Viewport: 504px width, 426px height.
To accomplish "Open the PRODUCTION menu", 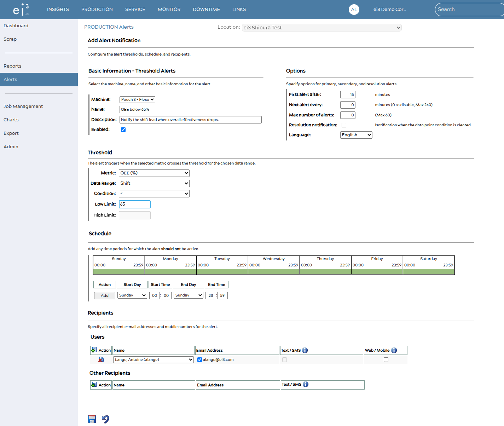I will pyautogui.click(x=97, y=10).
